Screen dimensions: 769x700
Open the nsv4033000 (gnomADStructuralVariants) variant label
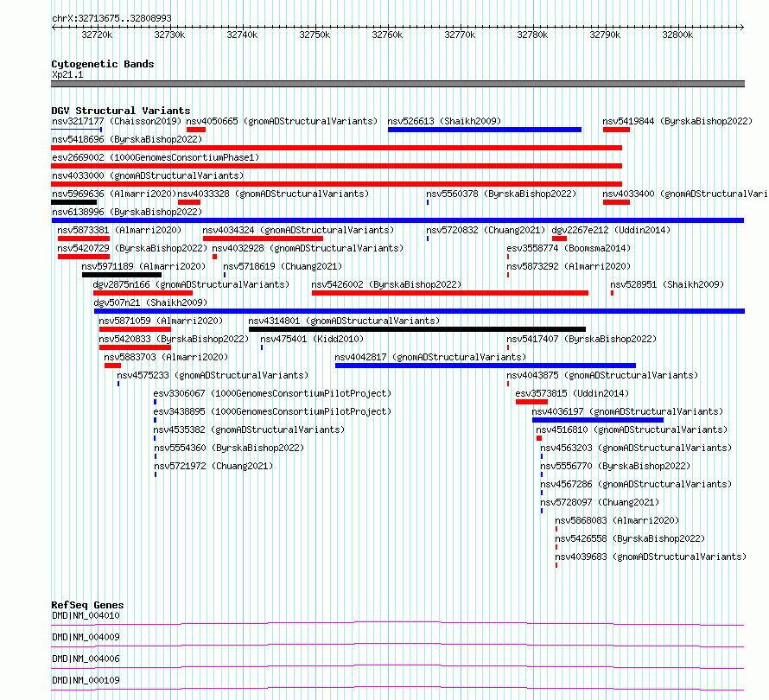[148, 175]
